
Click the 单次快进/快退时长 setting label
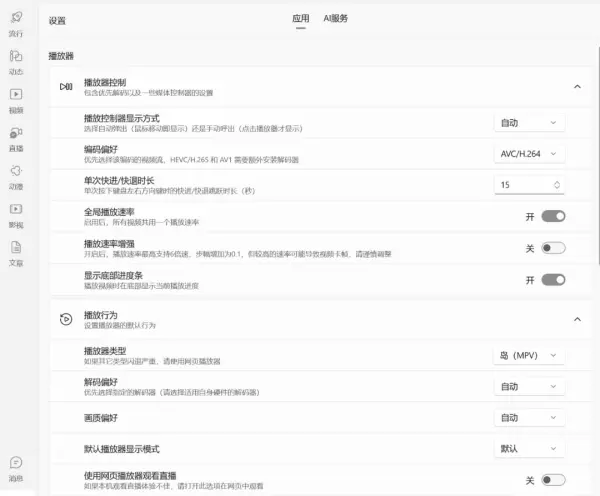pos(119,180)
